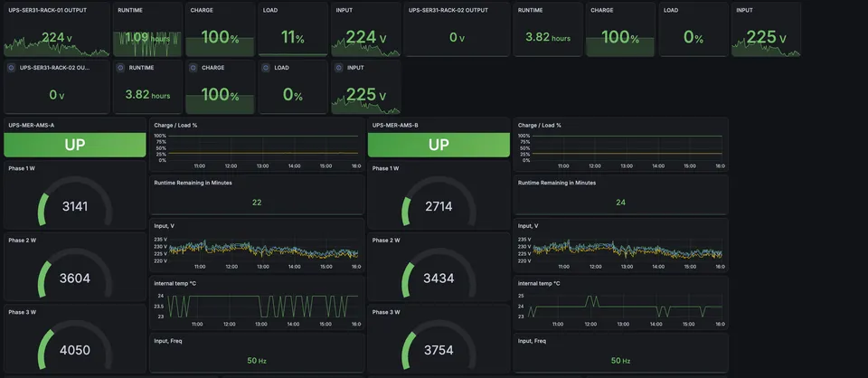Click the Phase 1 W gauge reading 2714
868x378 pixels.
point(439,201)
